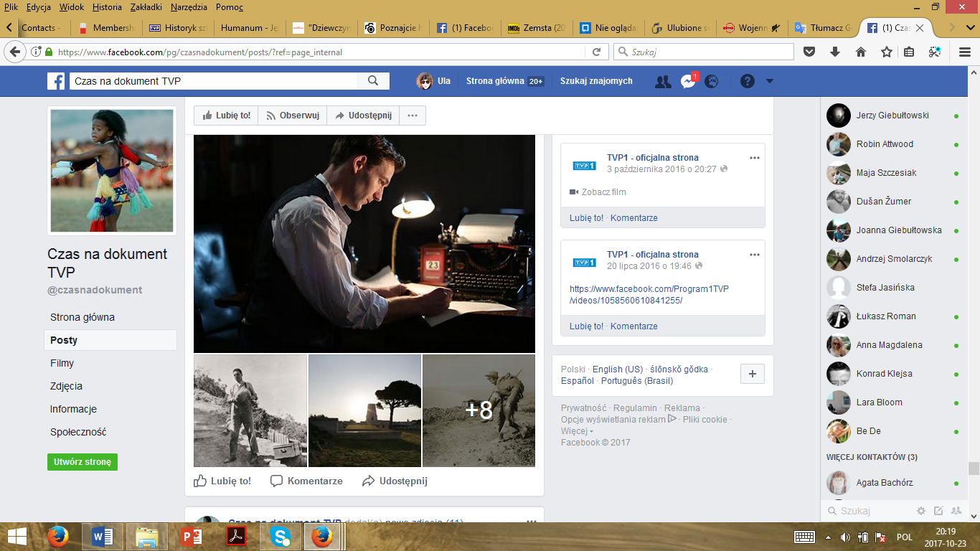Viewport: 980px width, 551px height.
Task: Click the create group icon in chat sidebar
Action: pos(956,511)
